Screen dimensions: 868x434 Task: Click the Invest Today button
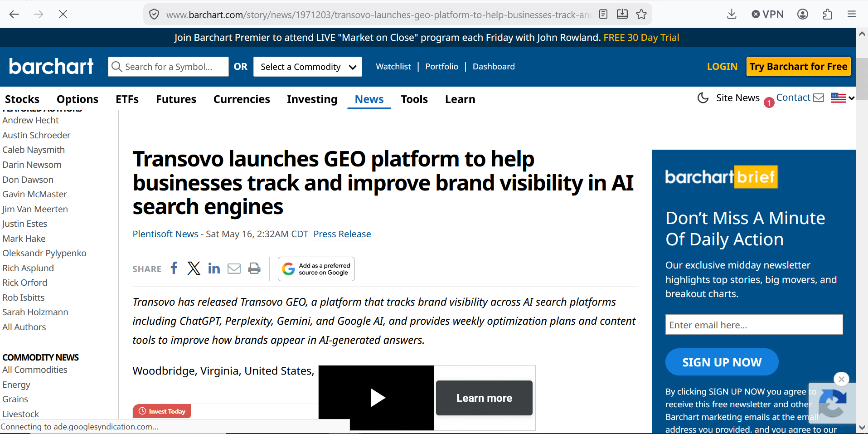point(162,411)
